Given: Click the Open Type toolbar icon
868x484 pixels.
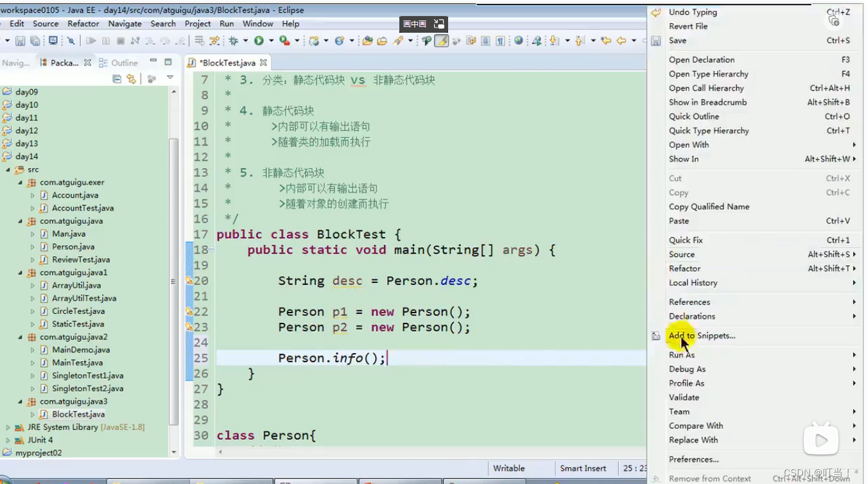Looking at the screenshot, I should coord(367,40).
